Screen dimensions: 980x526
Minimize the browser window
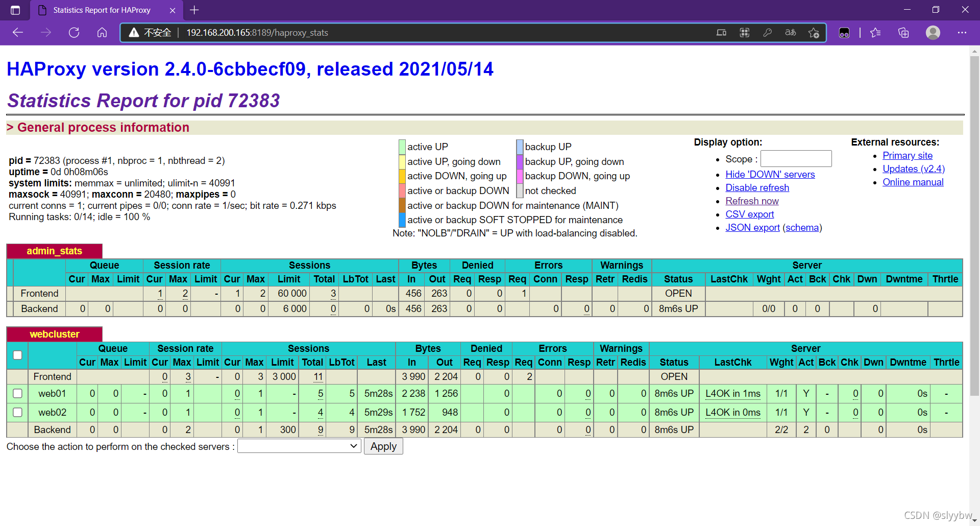pyautogui.click(x=907, y=10)
